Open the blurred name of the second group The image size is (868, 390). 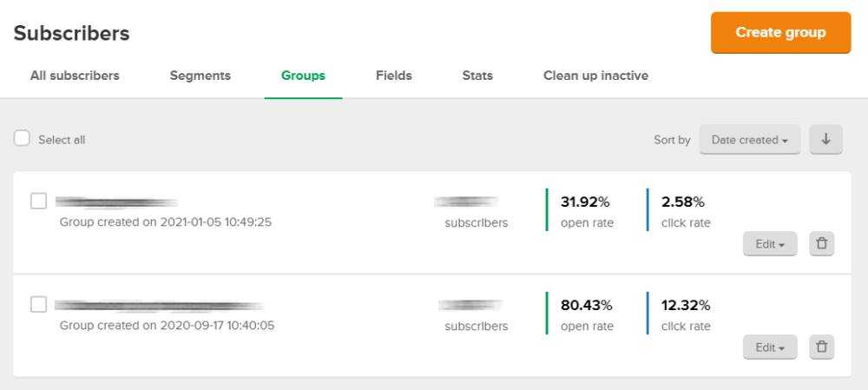tap(159, 306)
